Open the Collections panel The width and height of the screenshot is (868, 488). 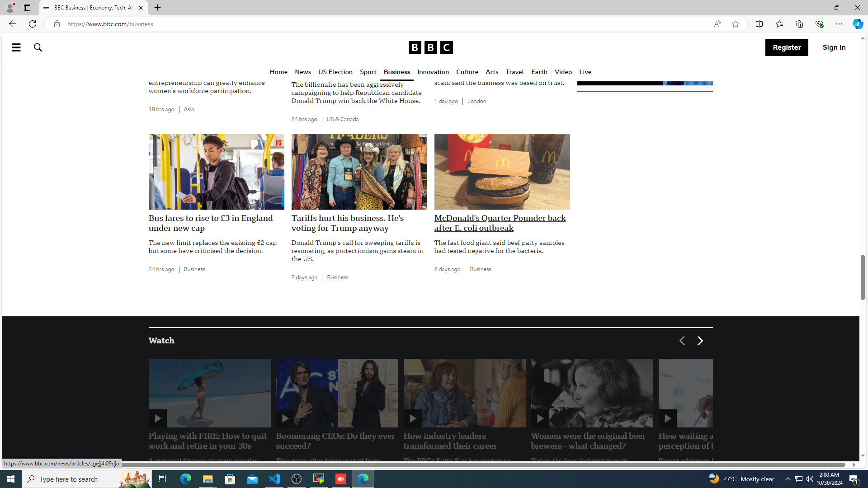click(x=799, y=24)
